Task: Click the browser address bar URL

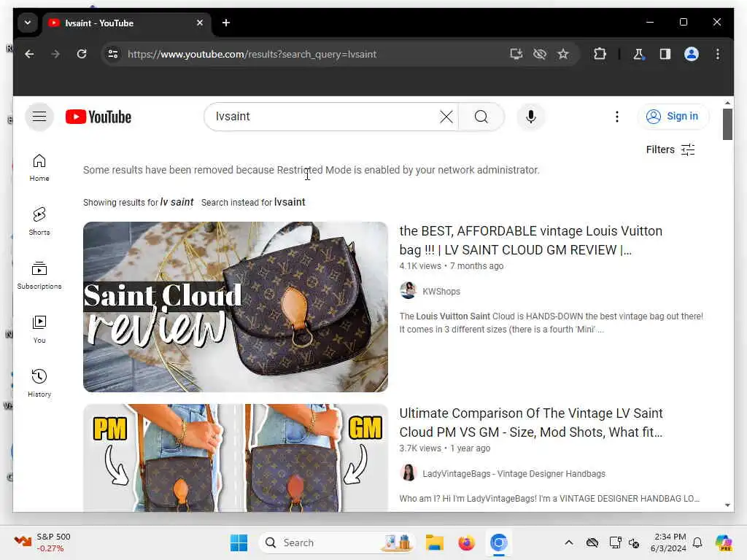Action: tap(252, 54)
